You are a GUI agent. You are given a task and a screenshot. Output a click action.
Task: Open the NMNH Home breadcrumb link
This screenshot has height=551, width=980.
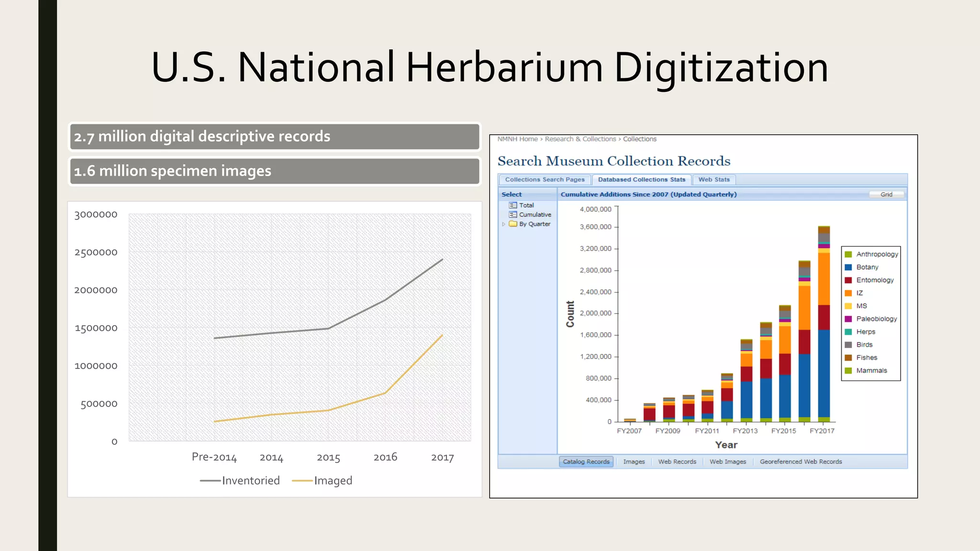(x=517, y=139)
